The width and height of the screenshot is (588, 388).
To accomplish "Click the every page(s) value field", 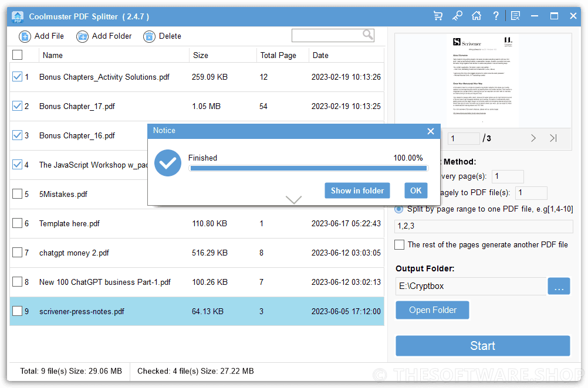I will (508, 176).
